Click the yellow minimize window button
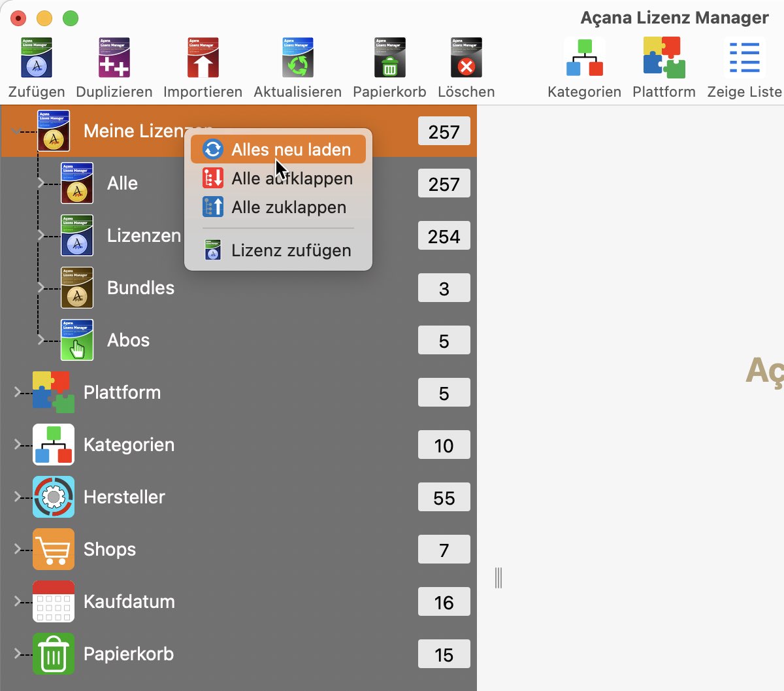 click(44, 18)
